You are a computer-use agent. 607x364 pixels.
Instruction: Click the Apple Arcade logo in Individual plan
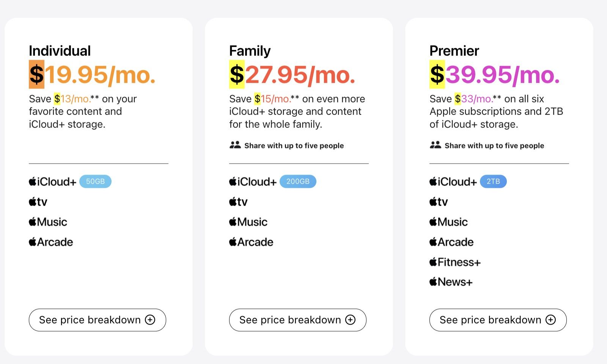point(51,242)
